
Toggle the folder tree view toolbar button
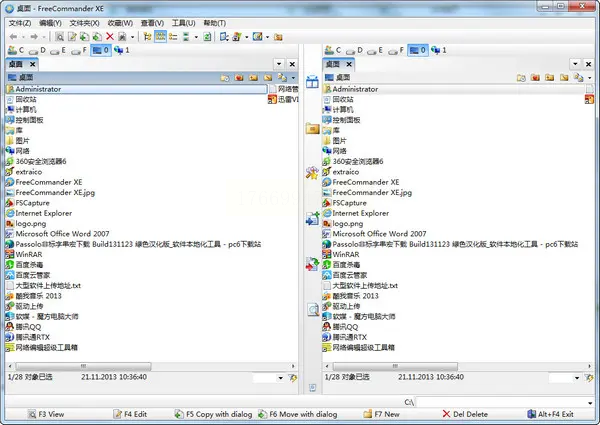pyautogui.click(x=147, y=37)
